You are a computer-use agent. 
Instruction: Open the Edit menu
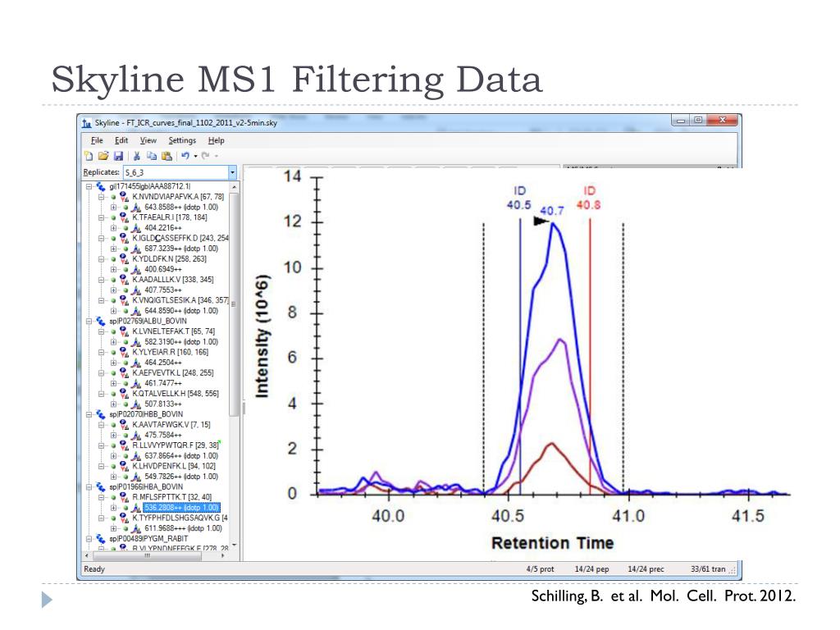tap(121, 140)
